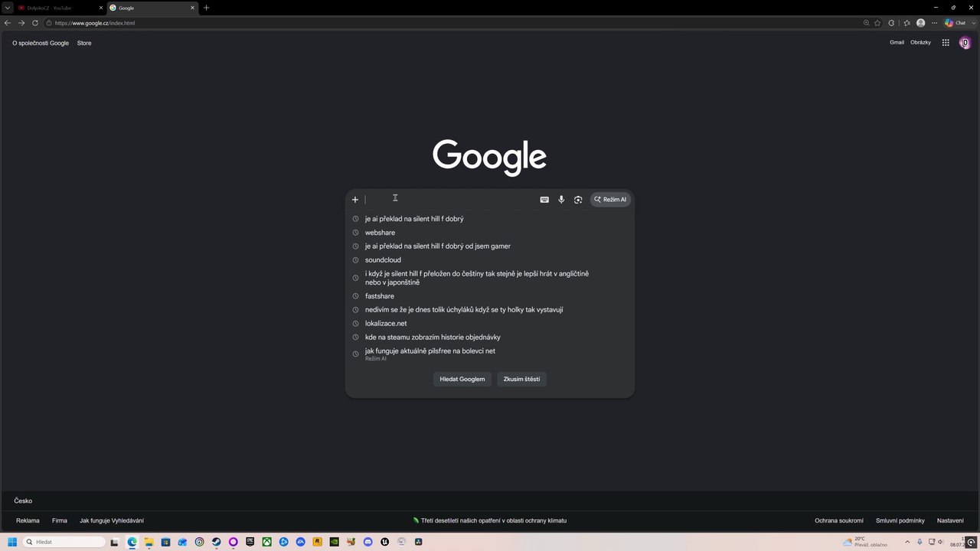Open Jak funguje Vyhledávání link
The height and width of the screenshot is (551, 980).
click(112, 520)
